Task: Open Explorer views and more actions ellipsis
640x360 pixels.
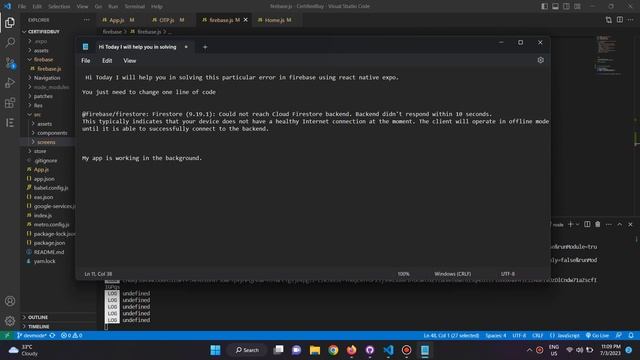Action: coord(87,20)
